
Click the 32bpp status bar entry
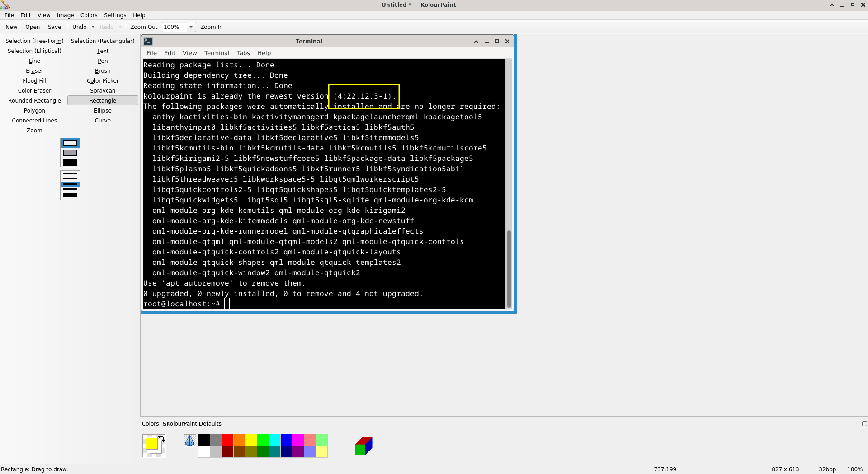click(x=827, y=469)
